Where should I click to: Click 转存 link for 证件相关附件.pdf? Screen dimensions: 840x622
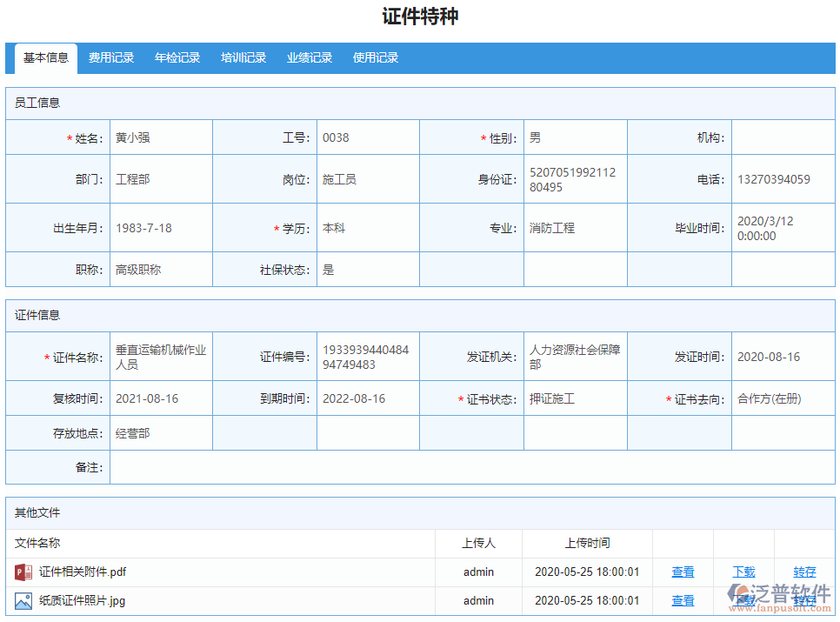pyautogui.click(x=804, y=572)
